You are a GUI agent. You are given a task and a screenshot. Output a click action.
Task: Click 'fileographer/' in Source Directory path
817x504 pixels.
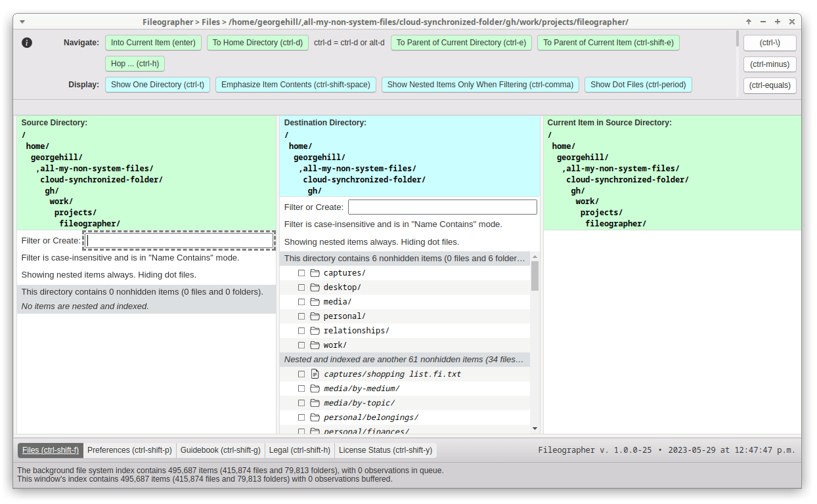coord(89,224)
